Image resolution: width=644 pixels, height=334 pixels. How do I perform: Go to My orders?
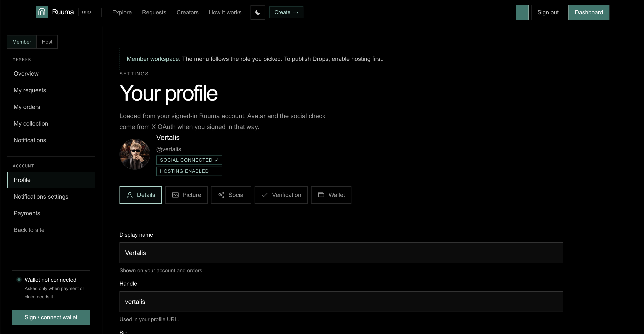[x=51, y=107]
